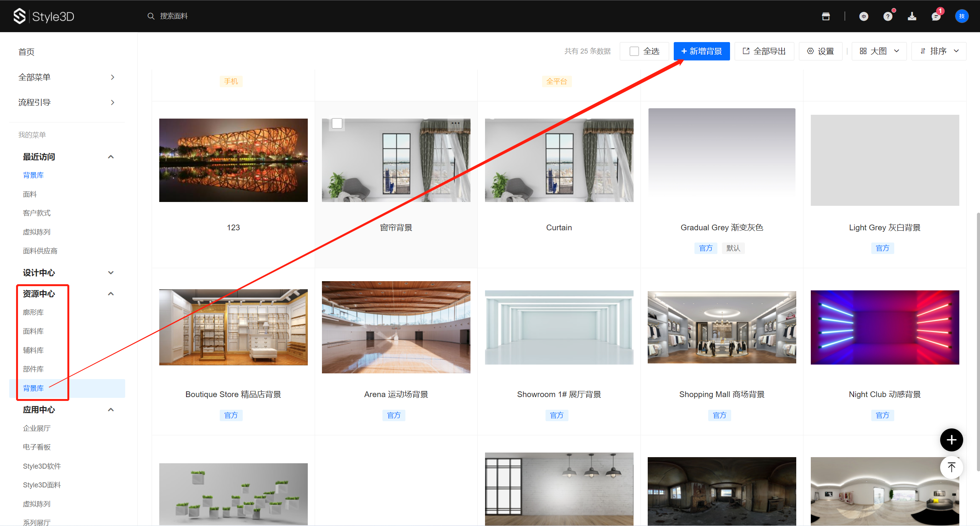Open the messages notification icon
Image resolution: width=980 pixels, height=526 pixels.
coord(936,16)
